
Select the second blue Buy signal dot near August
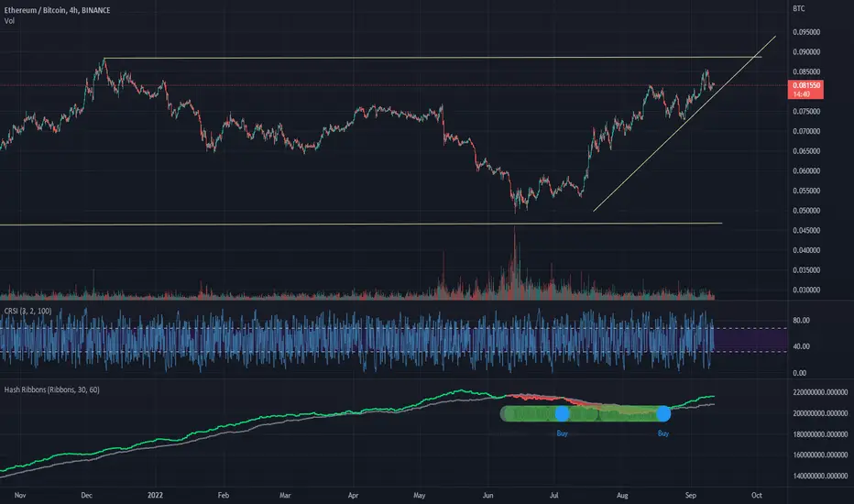click(x=662, y=414)
